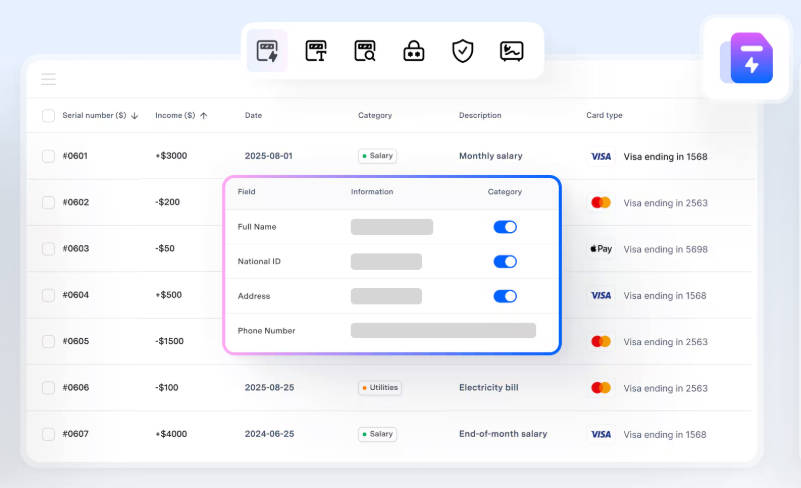The height and width of the screenshot is (488, 801).
Task: Click the purple lightning document app icon
Action: tap(750, 59)
